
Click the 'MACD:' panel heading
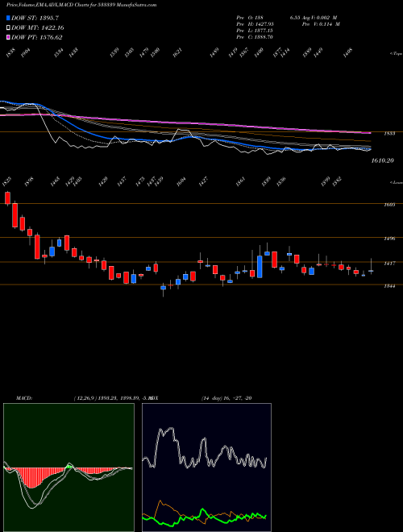23,398
